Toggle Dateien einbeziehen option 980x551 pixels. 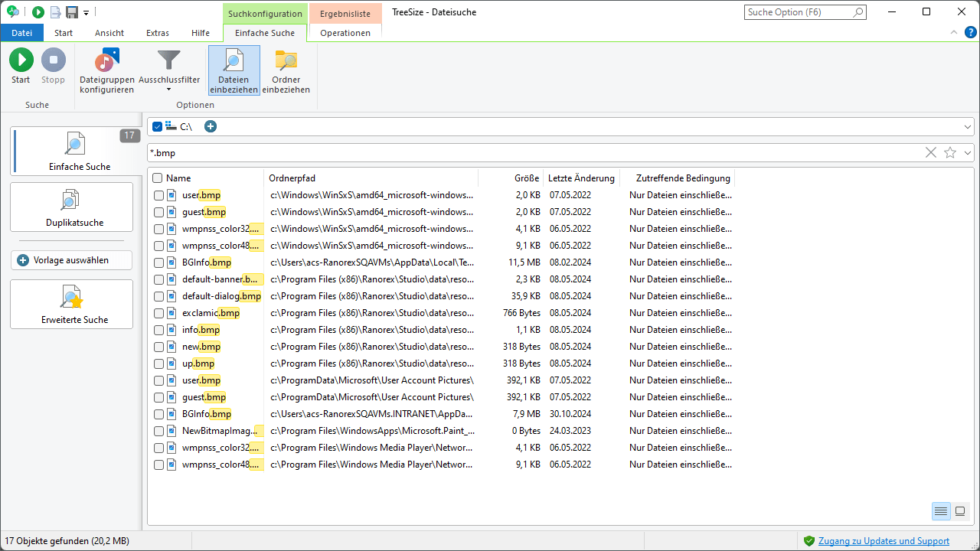(x=234, y=70)
